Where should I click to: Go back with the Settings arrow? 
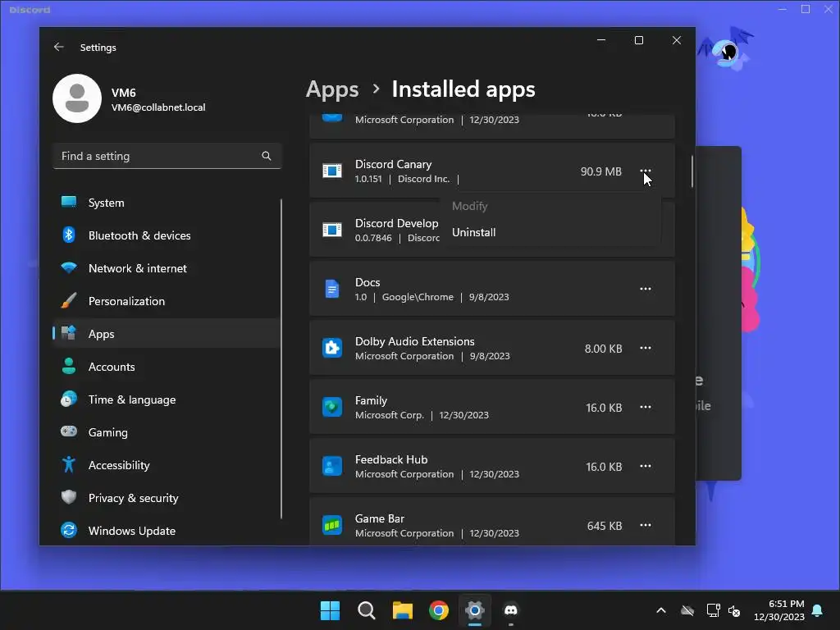click(x=59, y=47)
